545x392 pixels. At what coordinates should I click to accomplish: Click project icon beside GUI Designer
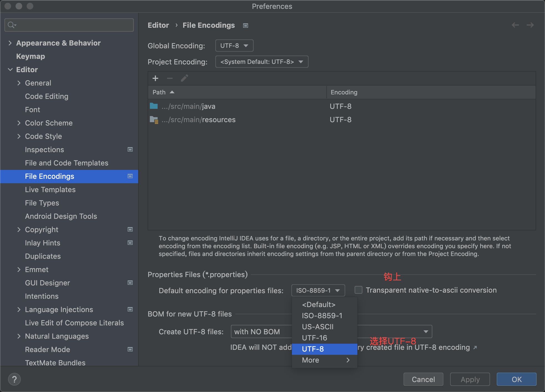130,283
